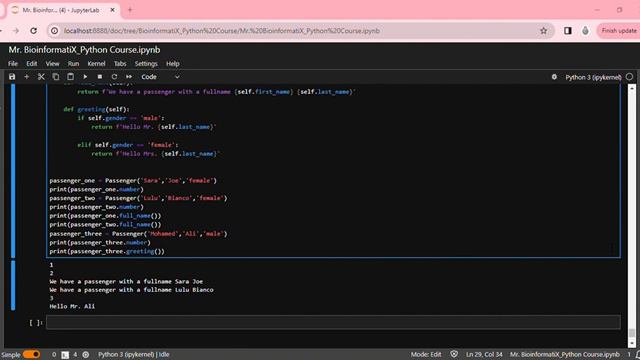Viewport: 640px width, 360px height.
Task: Copy the selected cell icon
Action: click(56, 77)
